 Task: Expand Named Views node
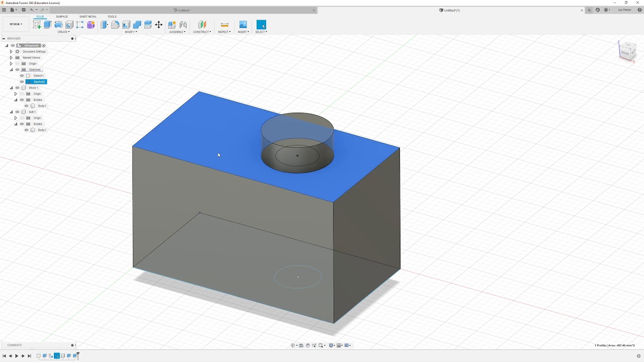[11, 58]
